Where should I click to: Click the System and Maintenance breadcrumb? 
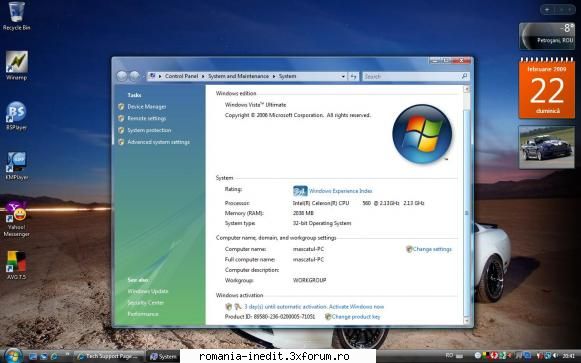pyautogui.click(x=238, y=76)
